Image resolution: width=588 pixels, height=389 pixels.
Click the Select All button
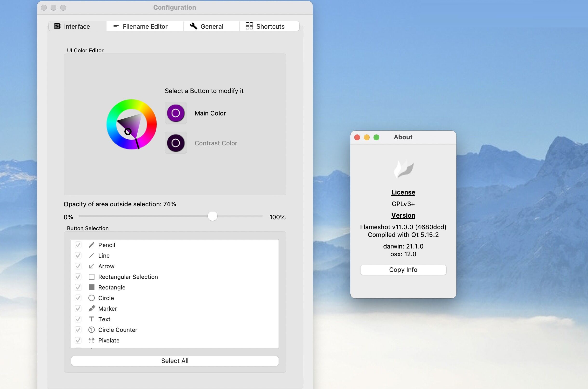pyautogui.click(x=175, y=360)
